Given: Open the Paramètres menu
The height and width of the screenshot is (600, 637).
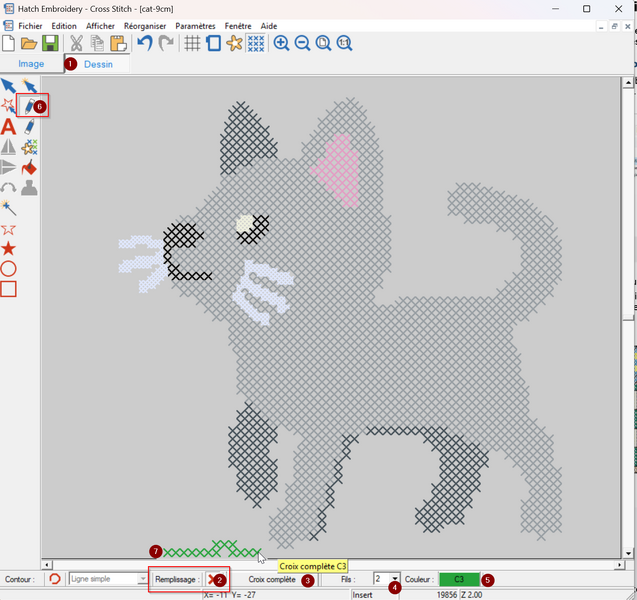Looking at the screenshot, I should click(x=195, y=26).
